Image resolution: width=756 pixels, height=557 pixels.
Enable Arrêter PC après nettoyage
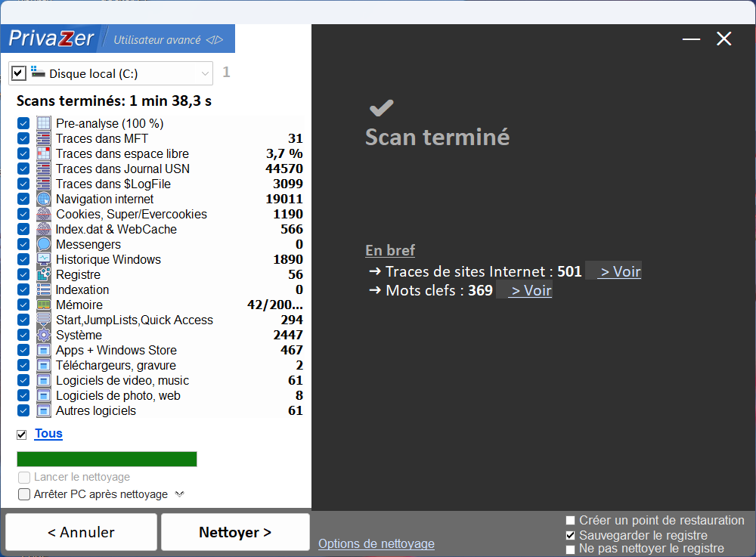coord(23,494)
